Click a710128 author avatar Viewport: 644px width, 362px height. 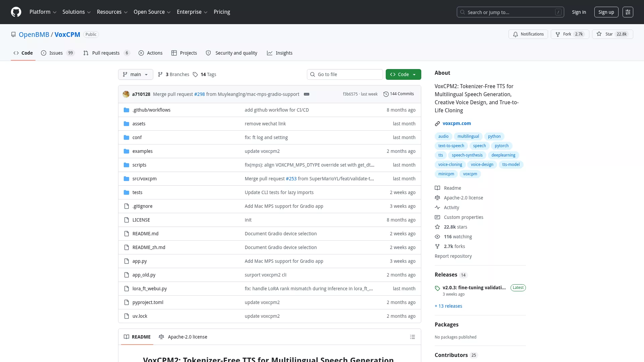coord(126,94)
